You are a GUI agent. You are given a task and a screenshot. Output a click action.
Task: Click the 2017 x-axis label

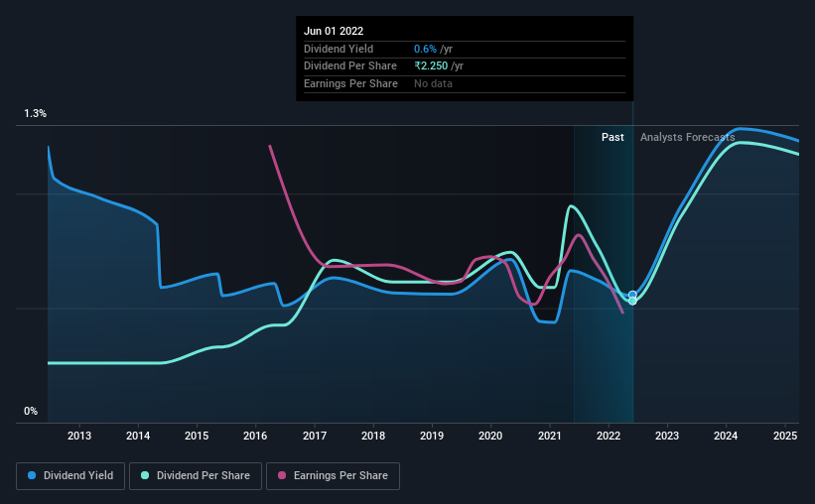point(315,436)
